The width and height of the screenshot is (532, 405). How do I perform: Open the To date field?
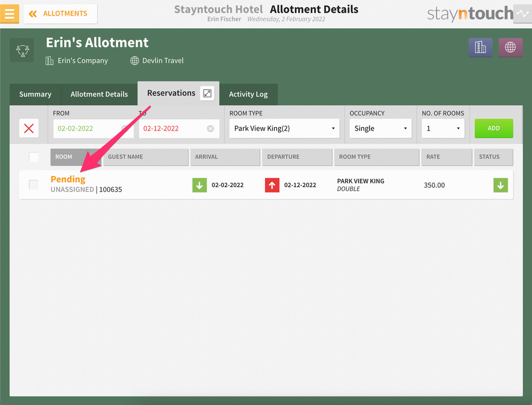(179, 128)
